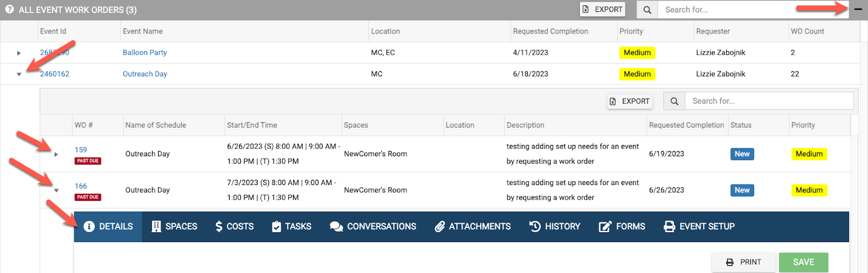The height and width of the screenshot is (273, 868).
Task: Click the green Save button
Action: 803,262
